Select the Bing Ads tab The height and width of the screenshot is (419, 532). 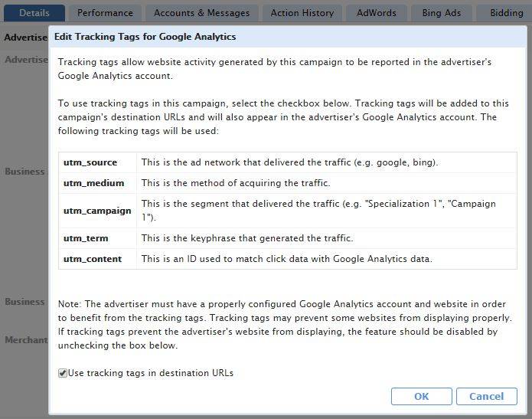pos(442,13)
